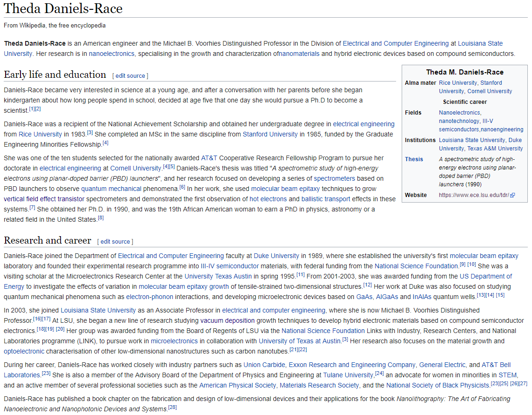Follow the ballistic transport link

tap(326, 199)
